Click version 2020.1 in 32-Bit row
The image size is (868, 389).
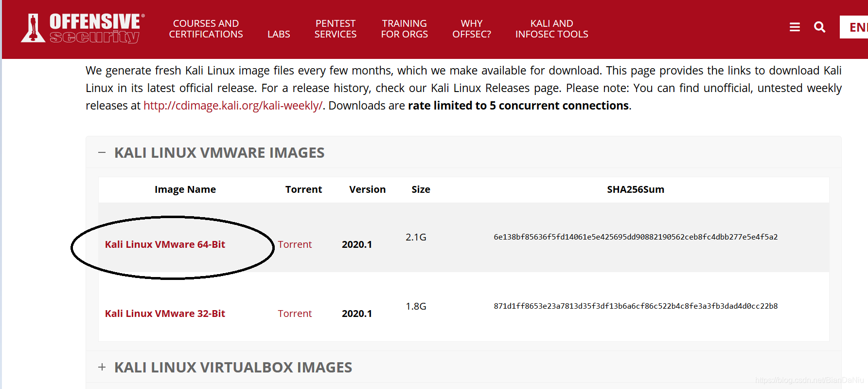pyautogui.click(x=357, y=314)
